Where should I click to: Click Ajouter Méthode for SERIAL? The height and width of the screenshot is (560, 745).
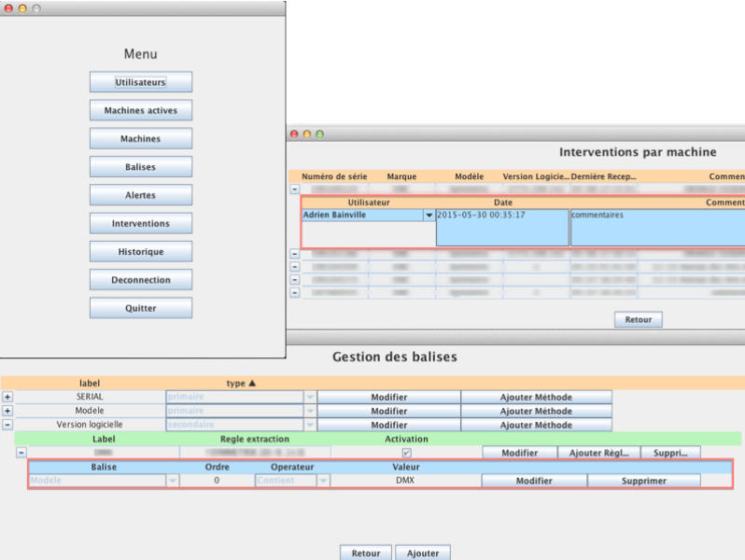point(536,397)
